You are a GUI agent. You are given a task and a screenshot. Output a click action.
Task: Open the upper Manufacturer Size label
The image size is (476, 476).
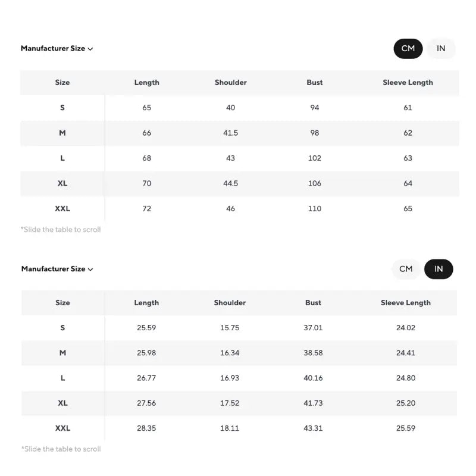pyautogui.click(x=53, y=48)
